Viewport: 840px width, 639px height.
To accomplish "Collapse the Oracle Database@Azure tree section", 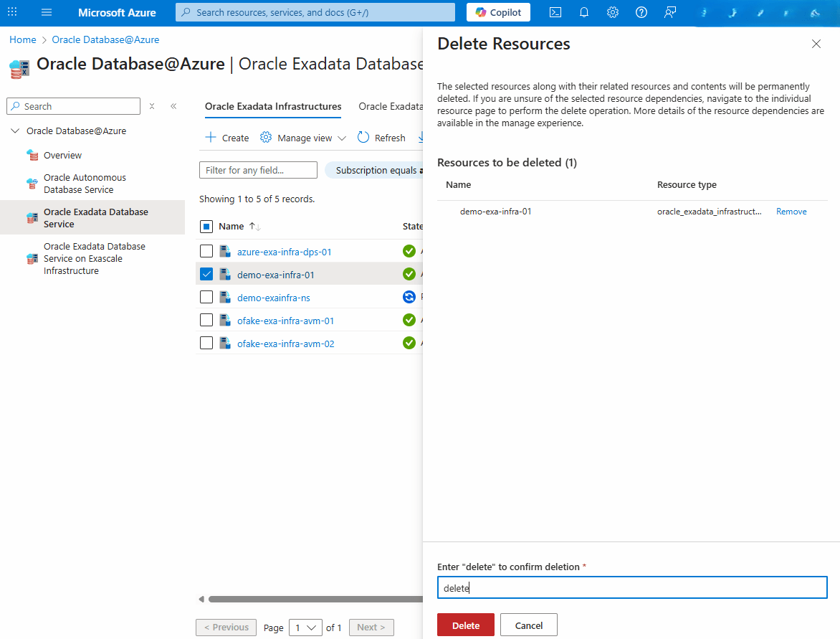I will coord(16,131).
